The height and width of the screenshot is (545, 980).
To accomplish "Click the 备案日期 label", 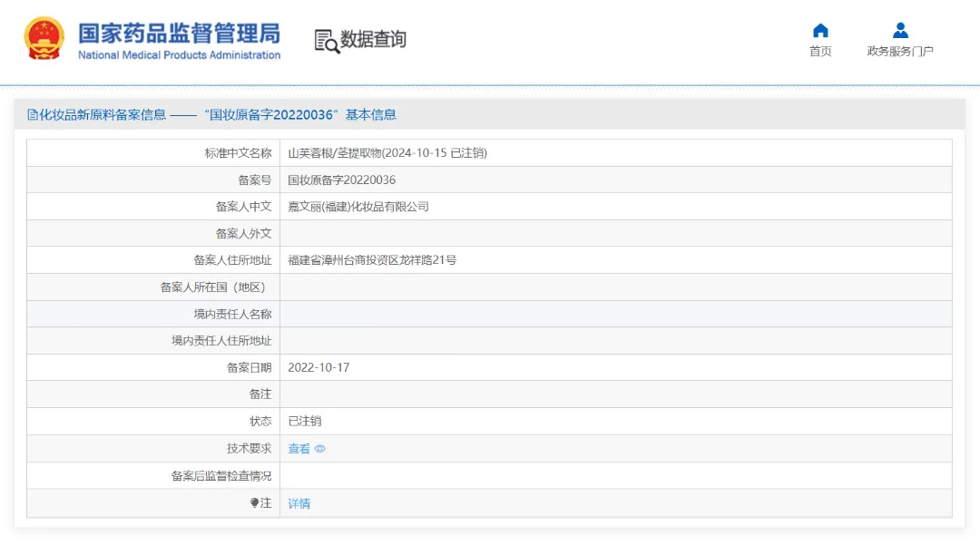I will point(250,367).
